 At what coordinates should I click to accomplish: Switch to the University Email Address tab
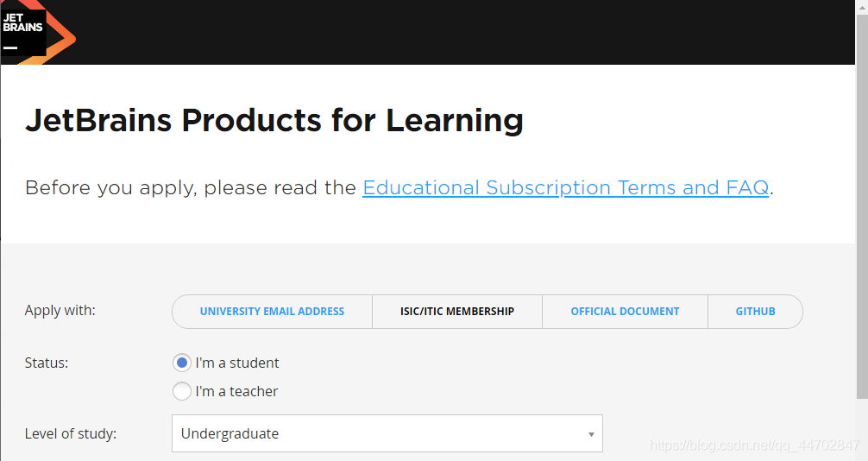tap(272, 312)
